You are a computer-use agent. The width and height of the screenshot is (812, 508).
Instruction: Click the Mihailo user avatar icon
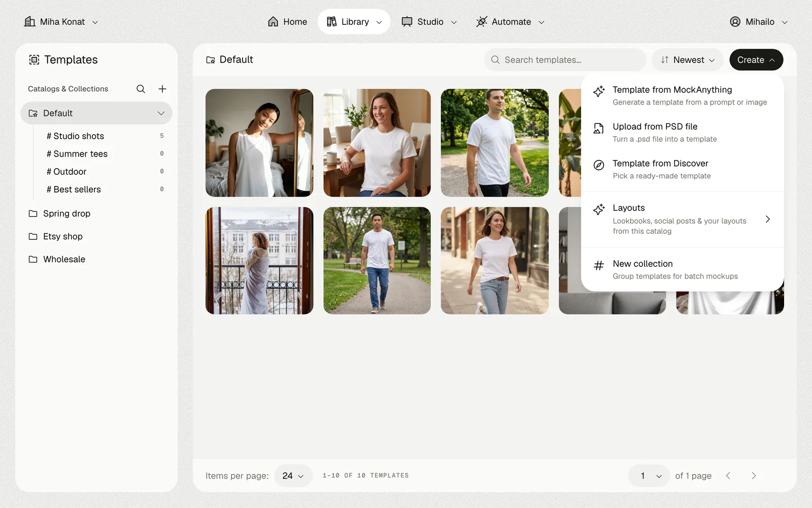[735, 21]
